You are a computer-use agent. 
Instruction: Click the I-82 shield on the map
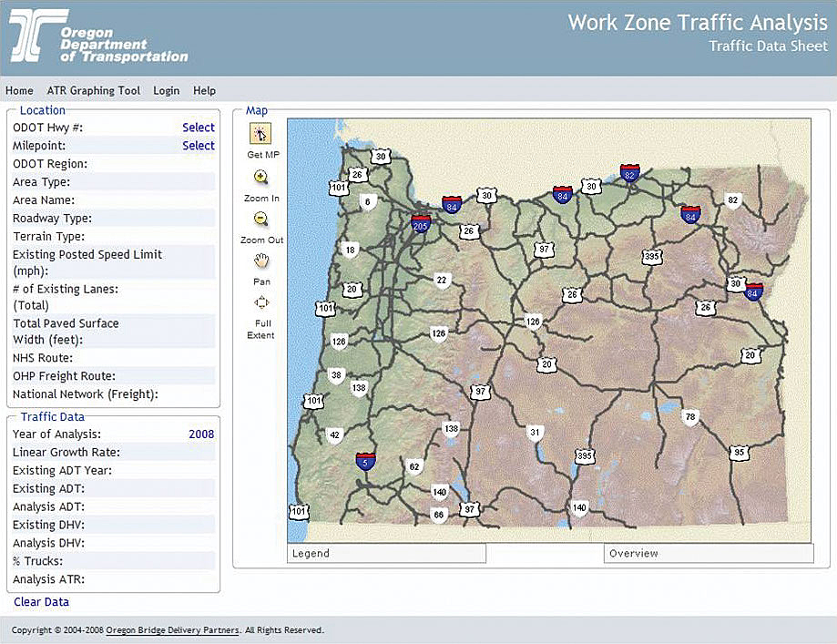point(629,174)
